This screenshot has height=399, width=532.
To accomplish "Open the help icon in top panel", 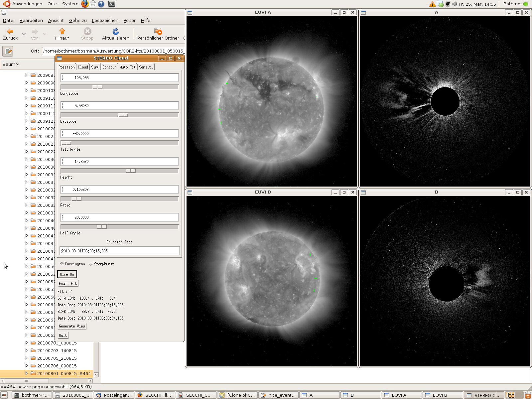I will click(x=101, y=4).
